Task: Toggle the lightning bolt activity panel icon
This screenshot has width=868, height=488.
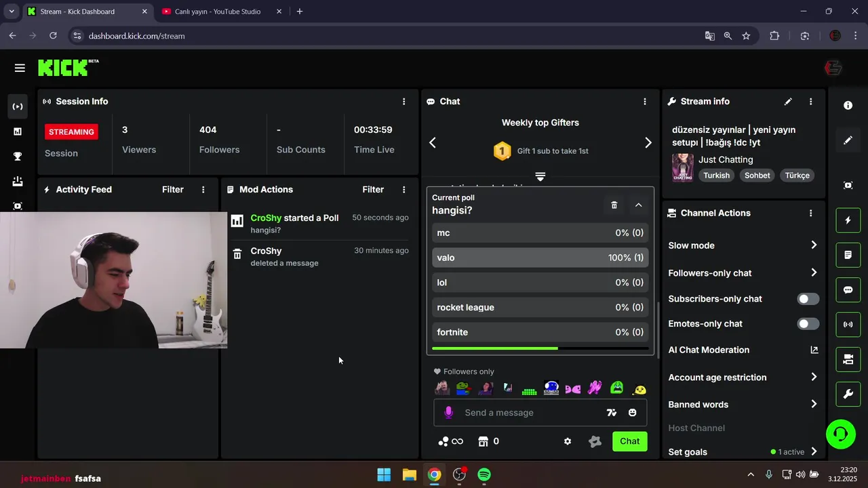Action: click(x=848, y=220)
